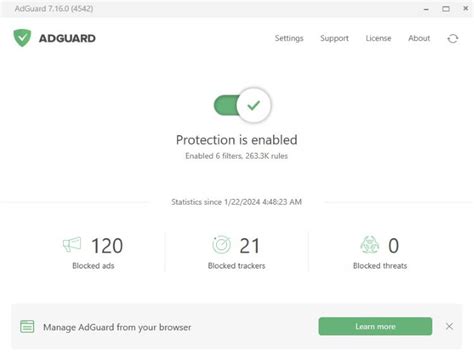The width and height of the screenshot is (474, 360).
Task: Click the blocked ads megaphone icon
Action: [72, 245]
